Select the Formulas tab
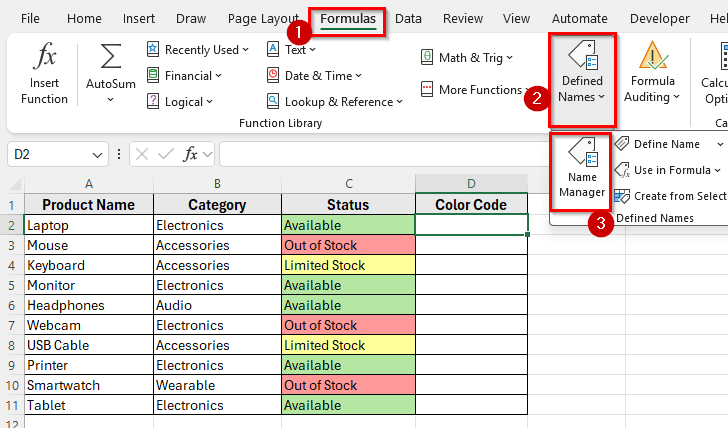Screen dimensions: 728x428 (348, 19)
